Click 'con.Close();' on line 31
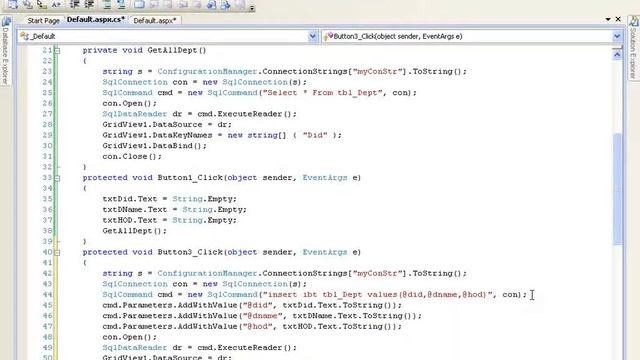 pos(132,156)
